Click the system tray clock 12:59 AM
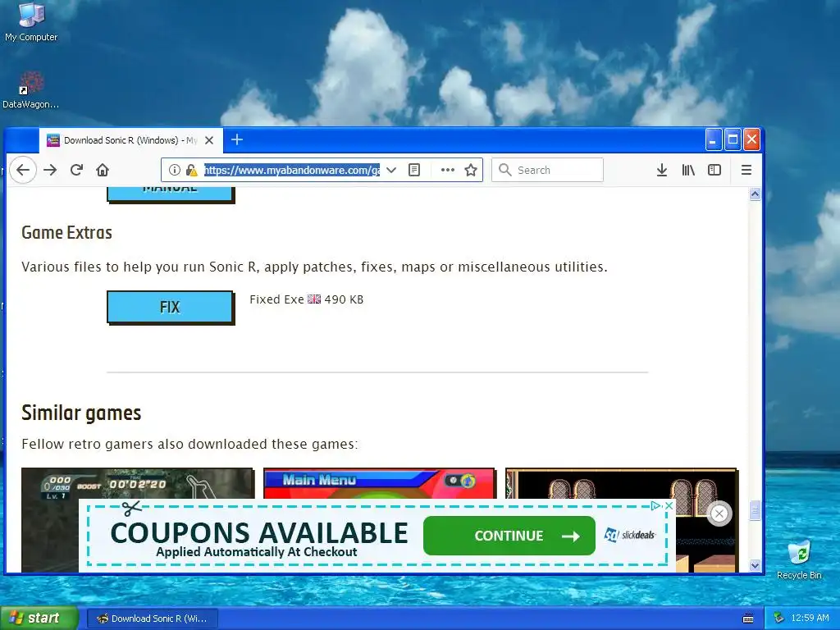 [810, 619]
